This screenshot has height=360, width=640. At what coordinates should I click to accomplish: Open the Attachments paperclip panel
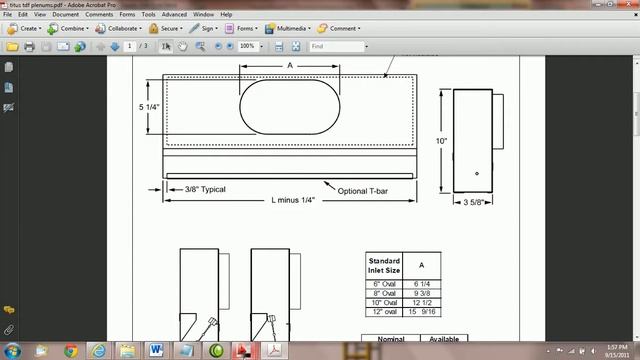pos(9,329)
